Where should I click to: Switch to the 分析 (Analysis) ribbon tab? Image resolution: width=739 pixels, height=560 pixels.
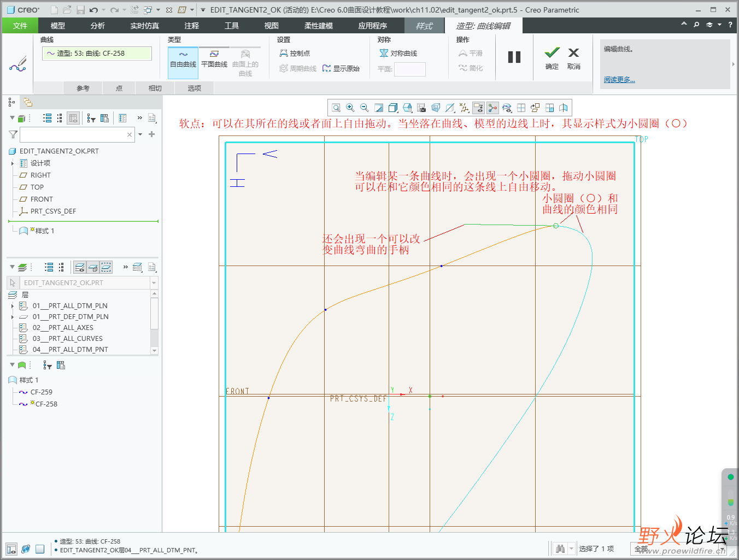click(98, 26)
